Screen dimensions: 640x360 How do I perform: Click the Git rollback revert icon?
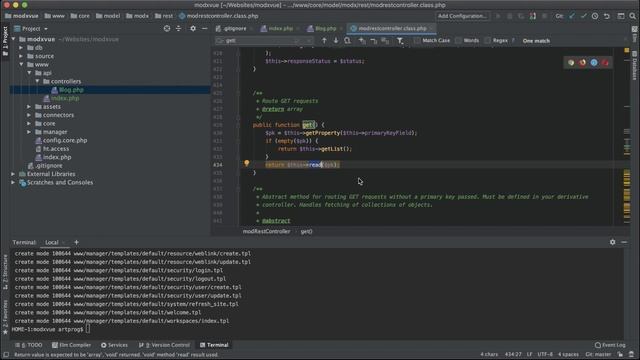pyautogui.click(x=607, y=16)
